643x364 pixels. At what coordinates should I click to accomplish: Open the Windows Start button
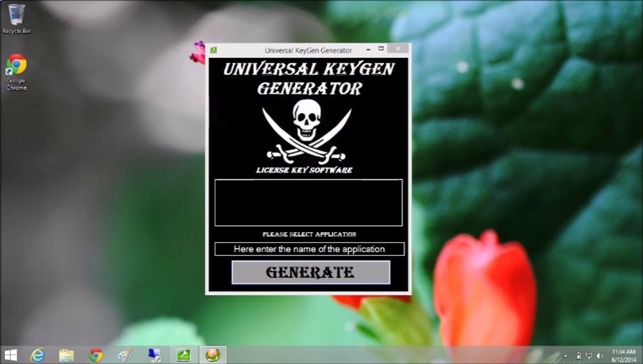pyautogui.click(x=11, y=355)
